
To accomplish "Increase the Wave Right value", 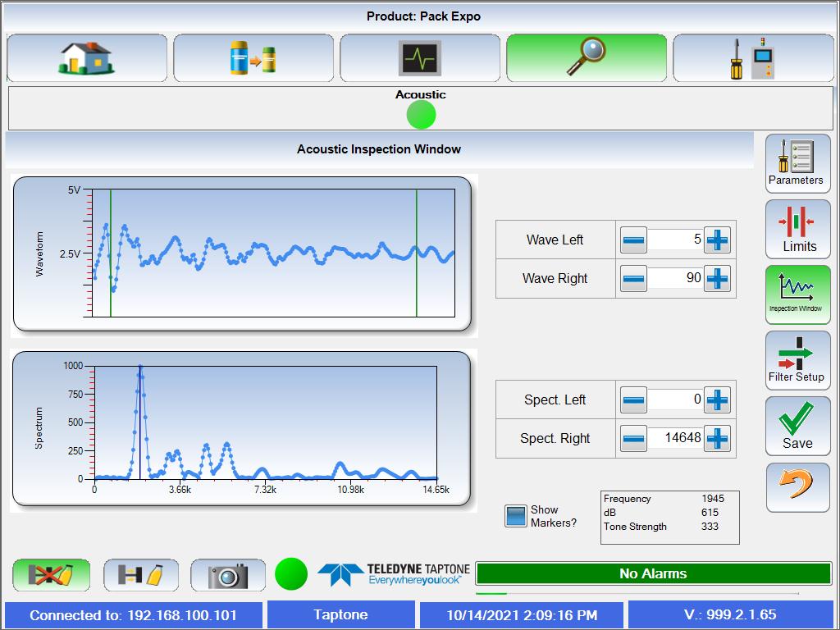I will tap(717, 279).
